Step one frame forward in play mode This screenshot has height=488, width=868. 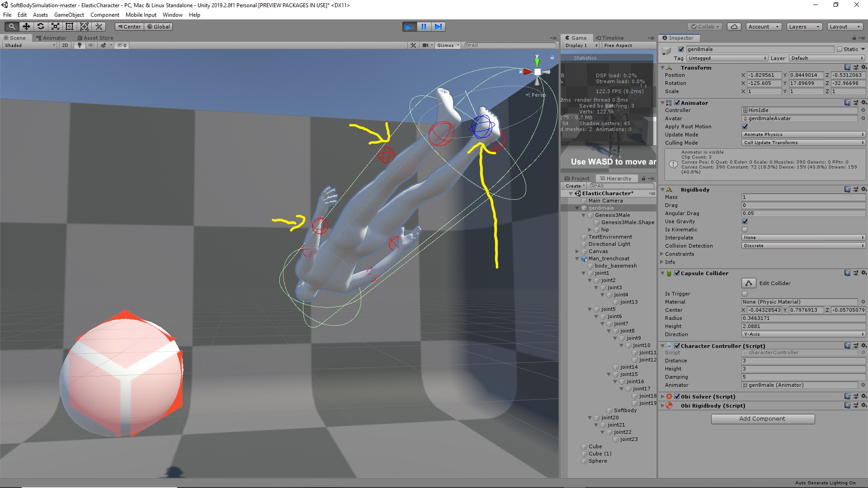[438, 27]
